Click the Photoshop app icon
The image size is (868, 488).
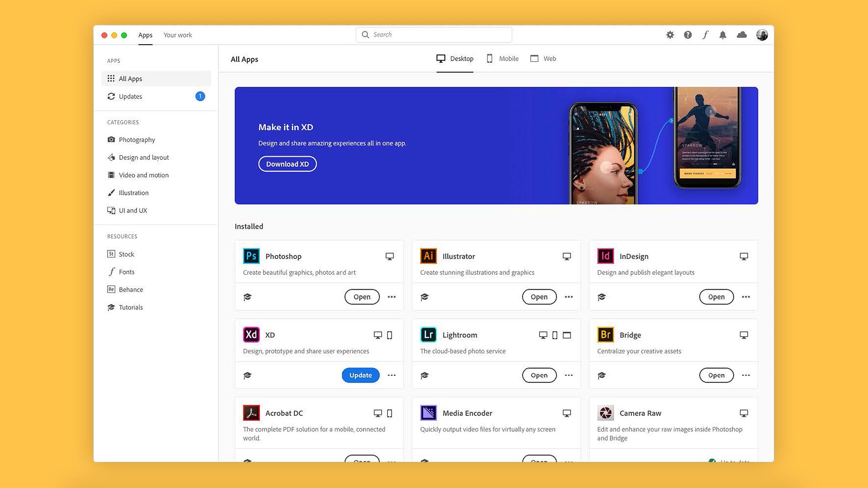click(x=250, y=256)
